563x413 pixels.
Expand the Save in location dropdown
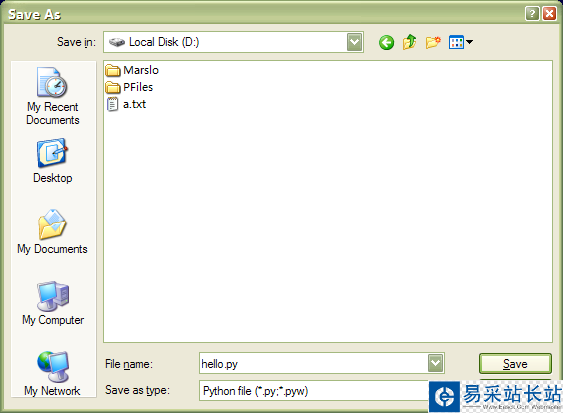pyautogui.click(x=355, y=42)
